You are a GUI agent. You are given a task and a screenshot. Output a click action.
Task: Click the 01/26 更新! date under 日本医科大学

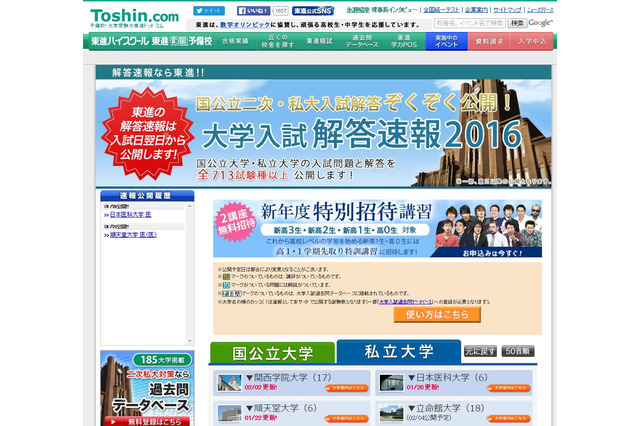(423, 387)
